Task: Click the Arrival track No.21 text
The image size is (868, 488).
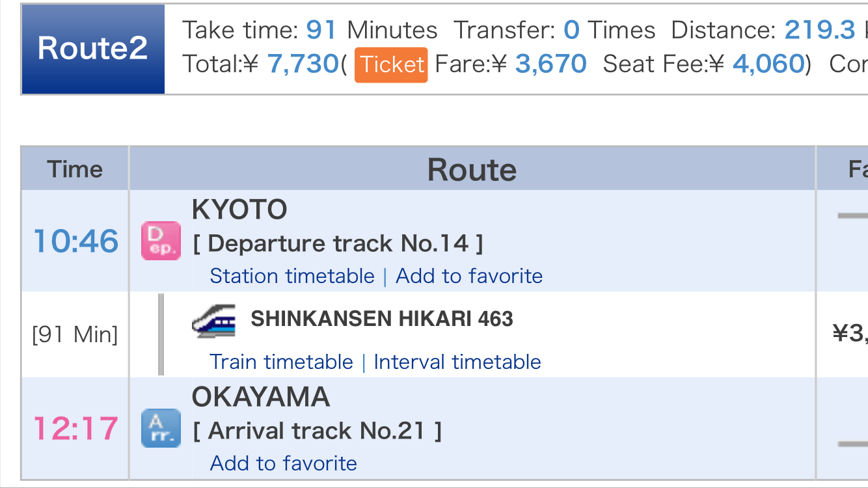Action: (318, 431)
